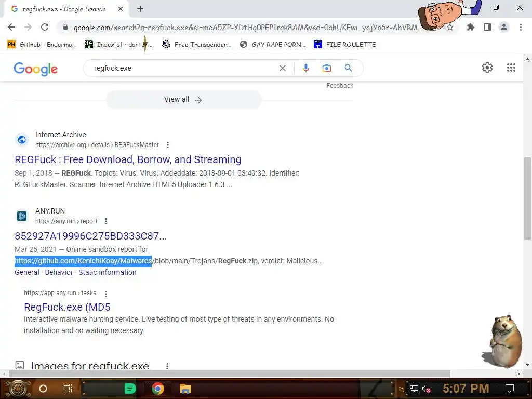Open the notification center icon
Viewport: 532px width, 399px height.
click(x=510, y=389)
